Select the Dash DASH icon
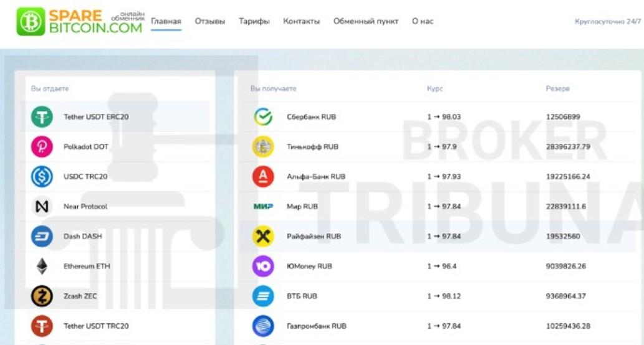Image resolution: width=644 pixels, height=345 pixels. click(42, 236)
